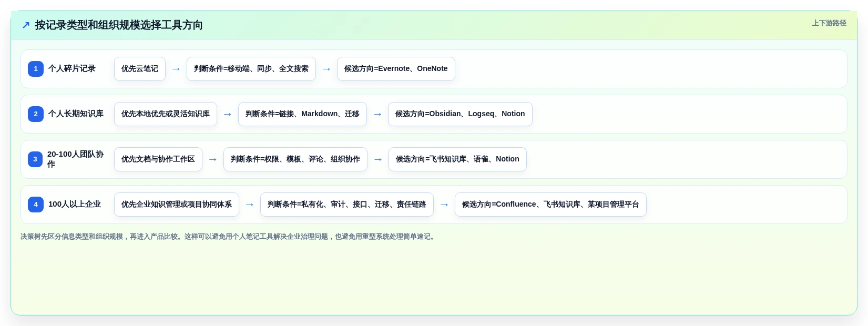Select the number 2 badge for 个人长期知识库
The height and width of the screenshot is (326, 868).
tap(36, 114)
